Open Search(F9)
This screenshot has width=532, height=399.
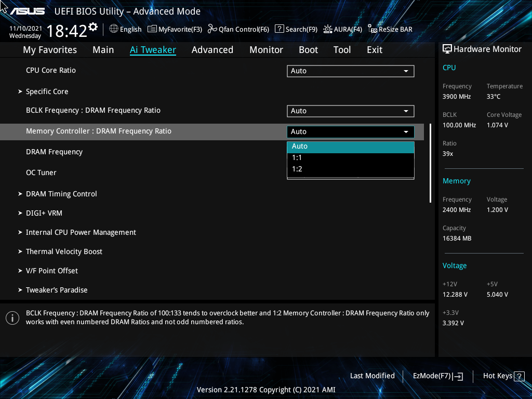(296, 29)
